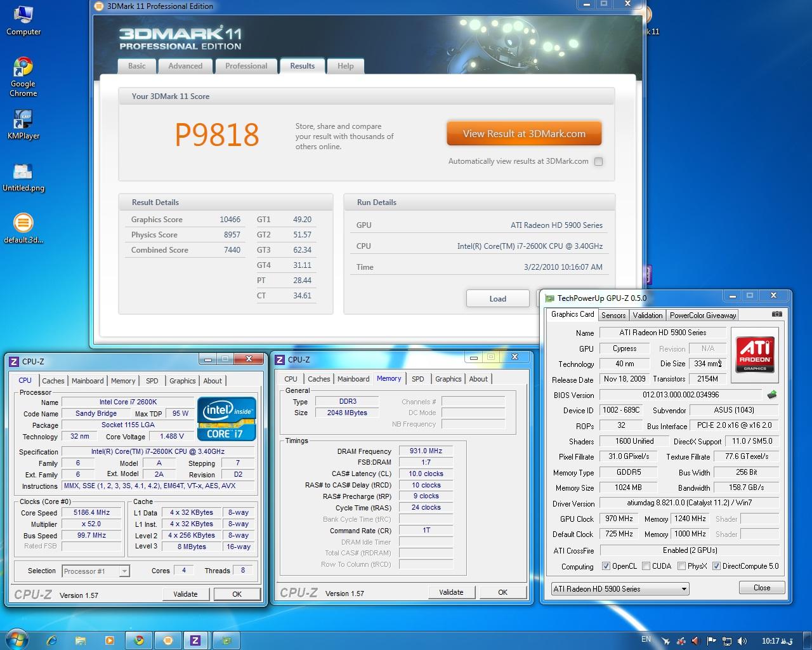Switch to GPU-Z green taskbar button
Viewport: 812px width, 650px height.
226,640
